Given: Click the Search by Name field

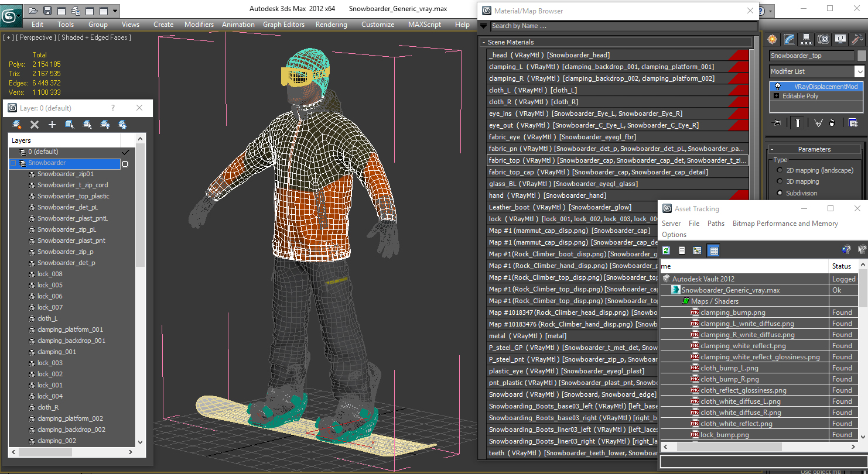Looking at the screenshot, I should coord(623,26).
